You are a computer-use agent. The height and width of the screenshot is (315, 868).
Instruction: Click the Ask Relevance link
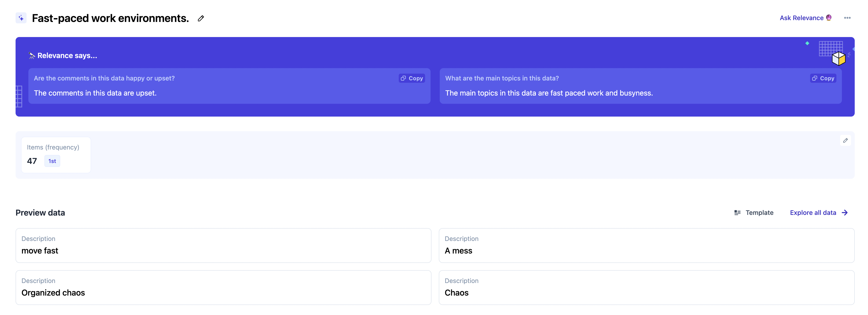coord(801,18)
